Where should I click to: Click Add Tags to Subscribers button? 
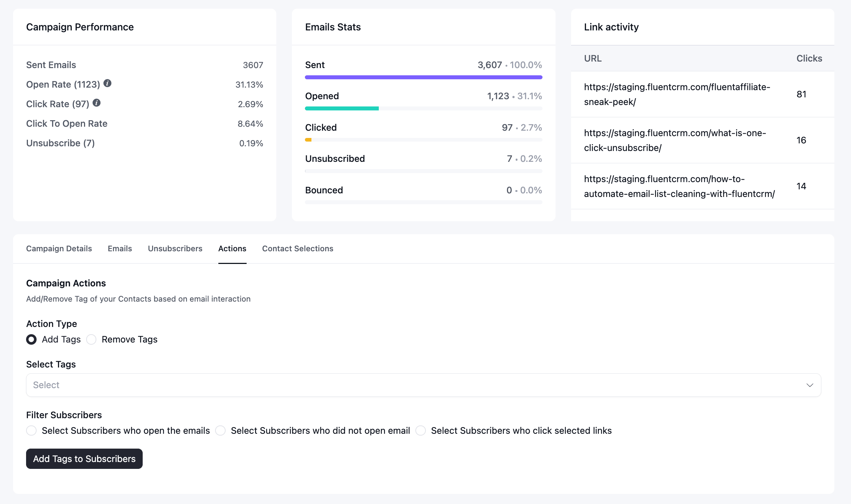[84, 459]
